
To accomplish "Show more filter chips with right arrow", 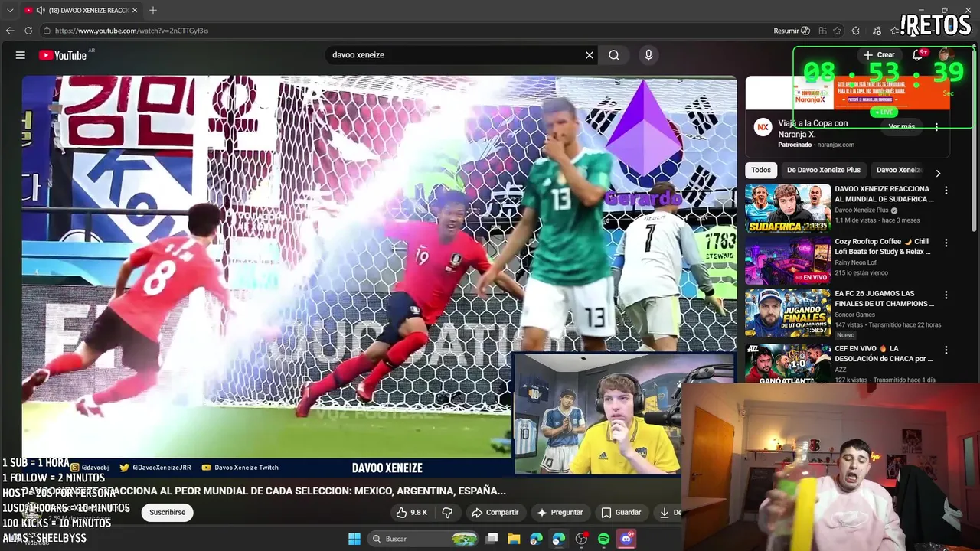I will point(938,173).
